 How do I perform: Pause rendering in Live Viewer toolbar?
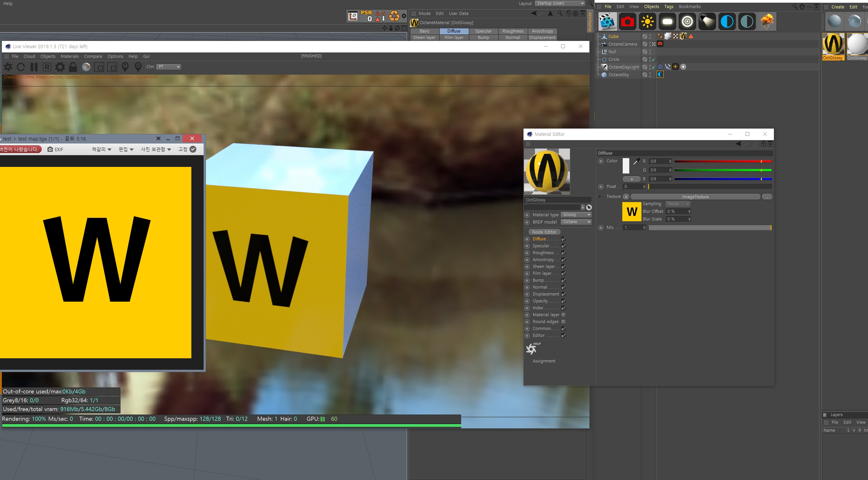pyautogui.click(x=34, y=67)
